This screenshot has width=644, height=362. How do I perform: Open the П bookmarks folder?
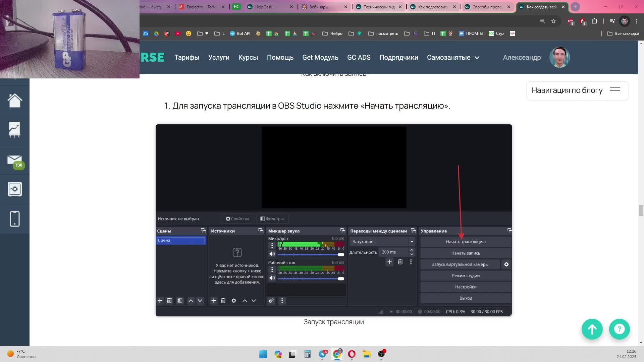430,34
